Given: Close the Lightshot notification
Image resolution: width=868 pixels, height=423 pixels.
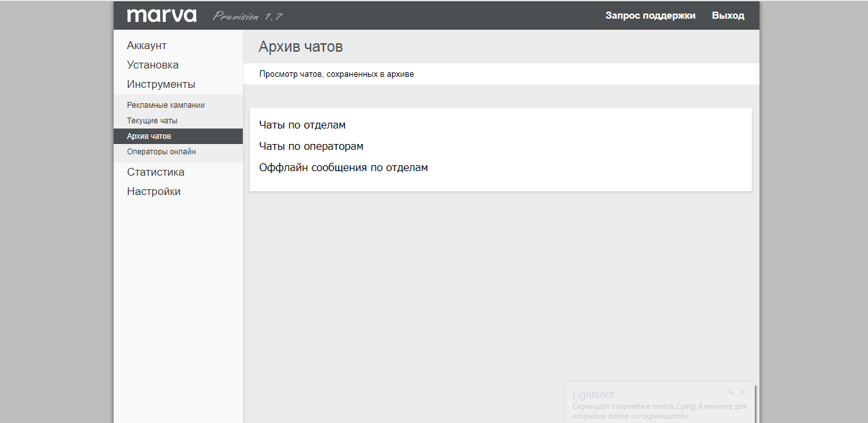Looking at the screenshot, I should [742, 391].
